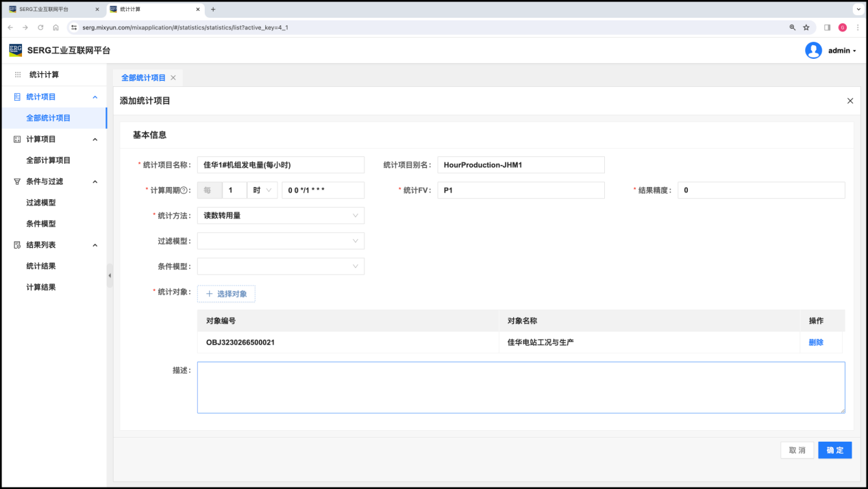Click the admin user avatar icon

813,51
